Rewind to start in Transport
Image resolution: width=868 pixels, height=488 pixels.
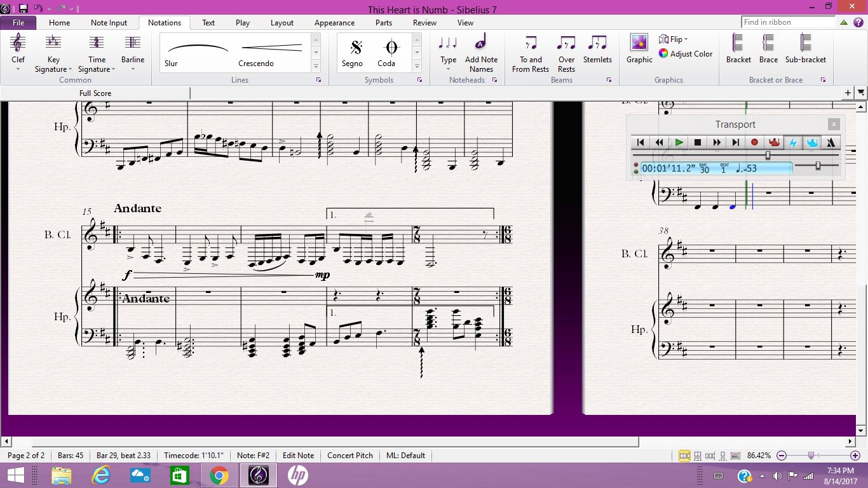641,142
